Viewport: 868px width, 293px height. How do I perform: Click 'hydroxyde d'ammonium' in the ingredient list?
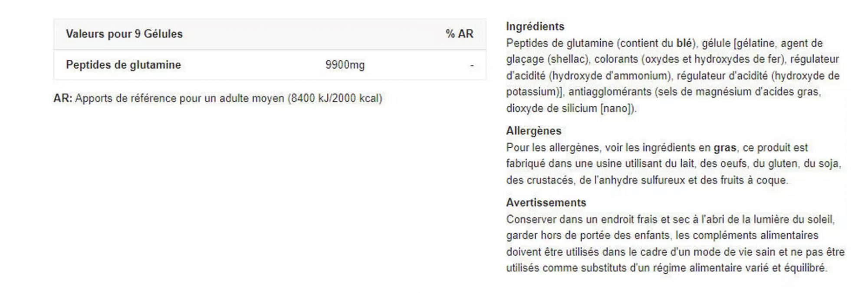[610, 76]
